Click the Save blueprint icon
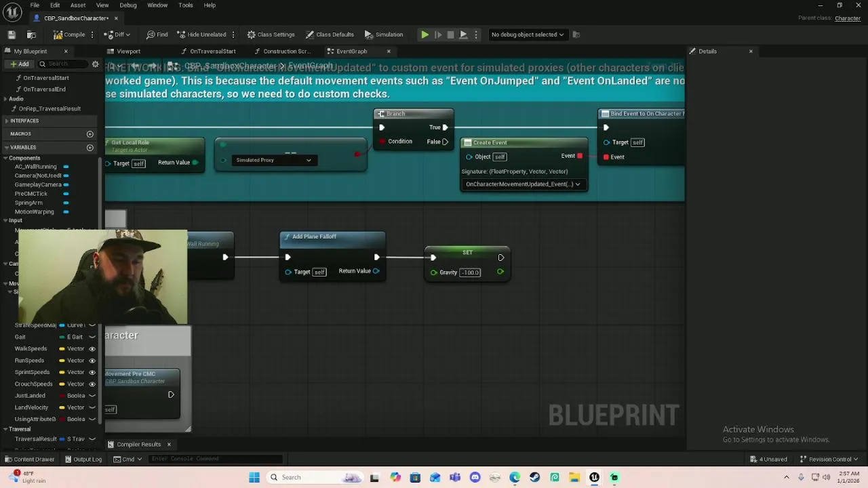This screenshot has width=868, height=488. coord(12,35)
